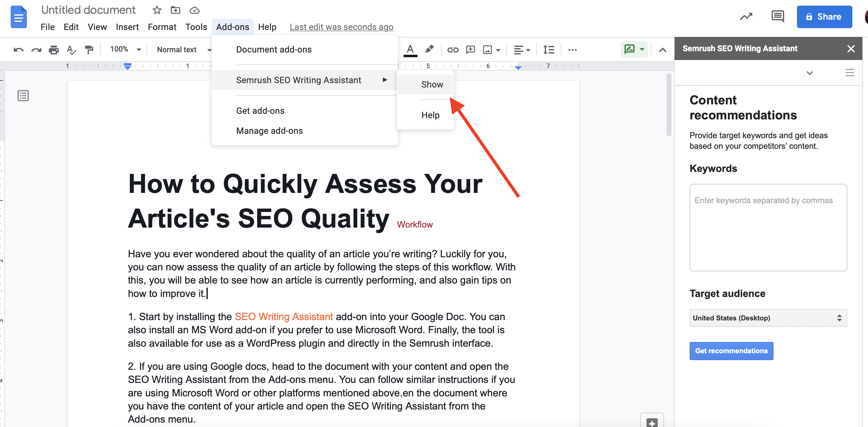Open the Tools menu
Screen dimensions: 868x427
click(196, 27)
